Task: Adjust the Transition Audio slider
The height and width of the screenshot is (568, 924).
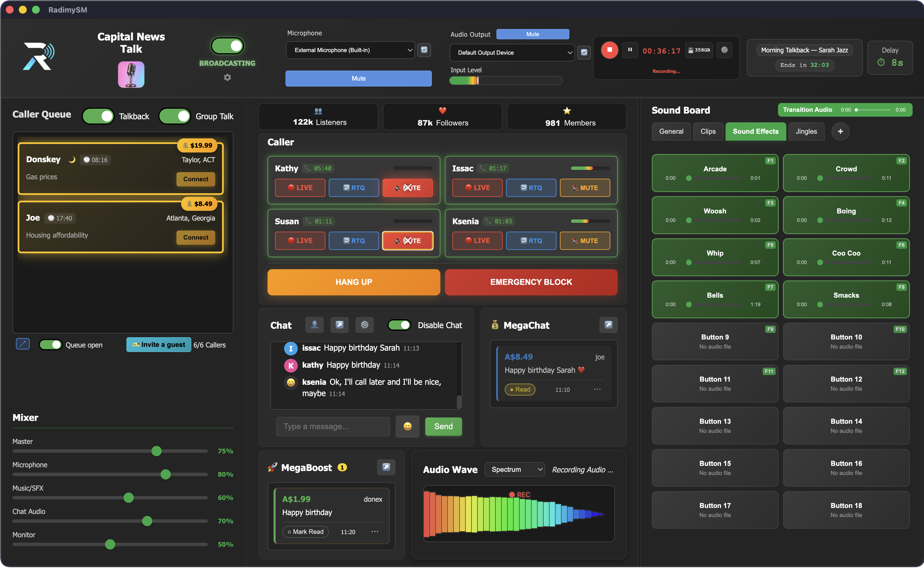Action: (873, 110)
